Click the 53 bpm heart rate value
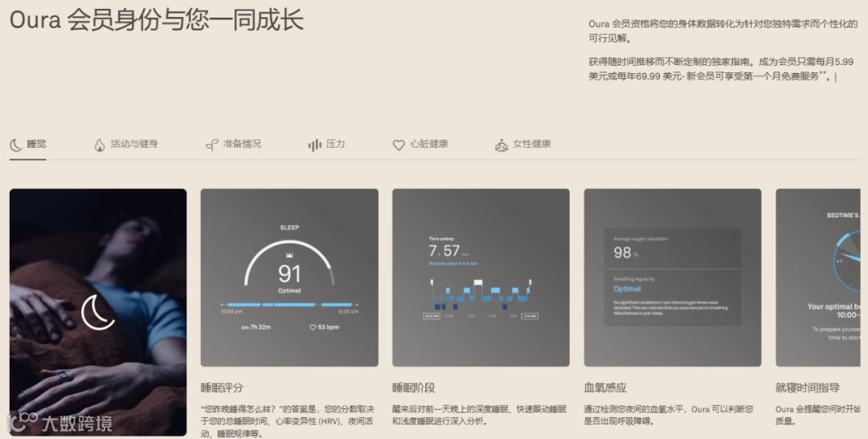The height and width of the screenshot is (439, 868). [x=329, y=327]
